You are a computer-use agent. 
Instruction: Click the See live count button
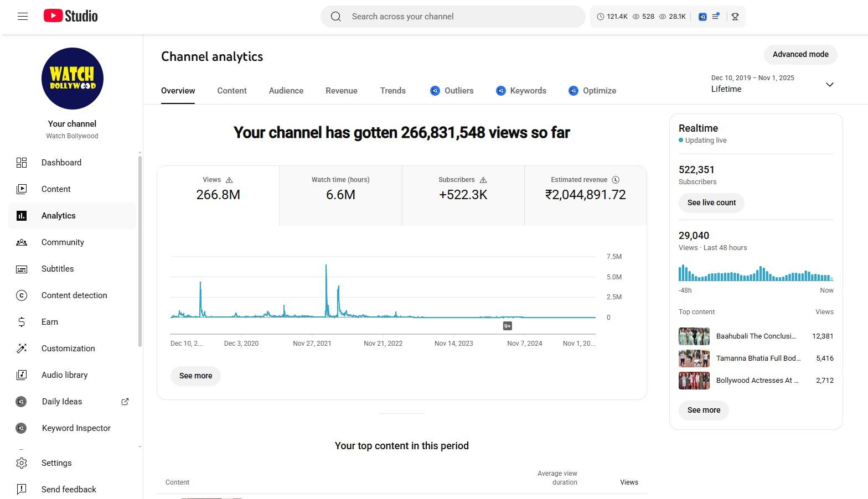tap(711, 202)
